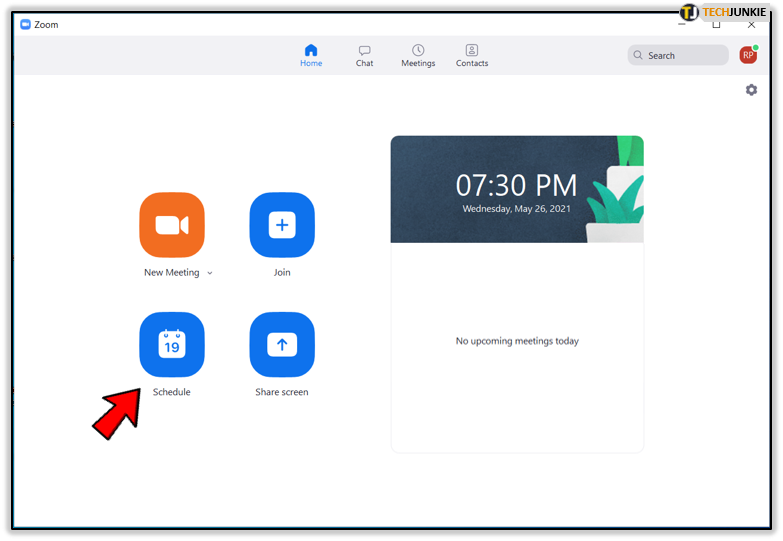Click the Share screen label

point(282,392)
